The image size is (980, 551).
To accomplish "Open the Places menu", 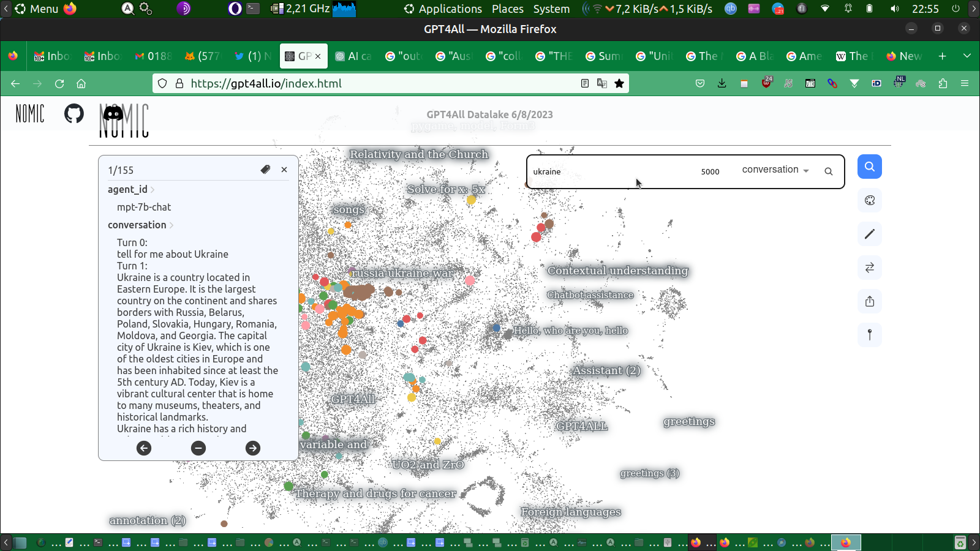I will click(x=507, y=9).
